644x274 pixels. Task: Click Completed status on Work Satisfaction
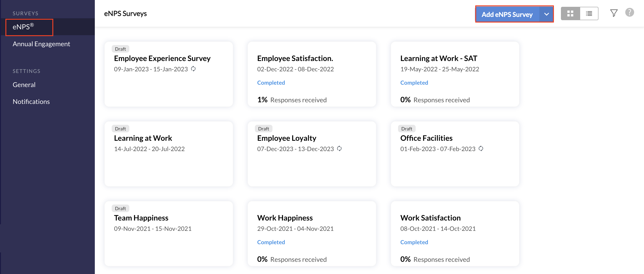tap(414, 242)
